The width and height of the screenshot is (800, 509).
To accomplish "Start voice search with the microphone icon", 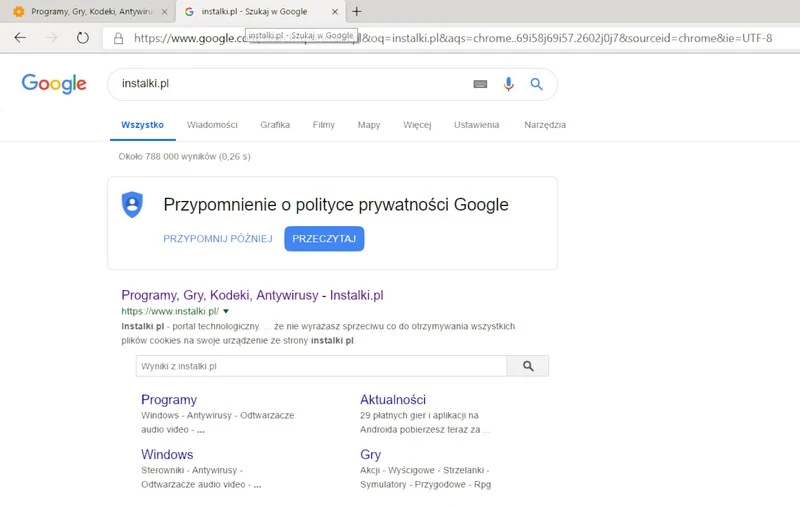I will point(508,84).
